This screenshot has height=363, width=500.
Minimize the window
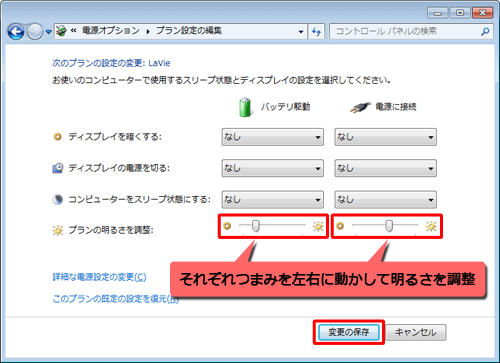click(438, 13)
